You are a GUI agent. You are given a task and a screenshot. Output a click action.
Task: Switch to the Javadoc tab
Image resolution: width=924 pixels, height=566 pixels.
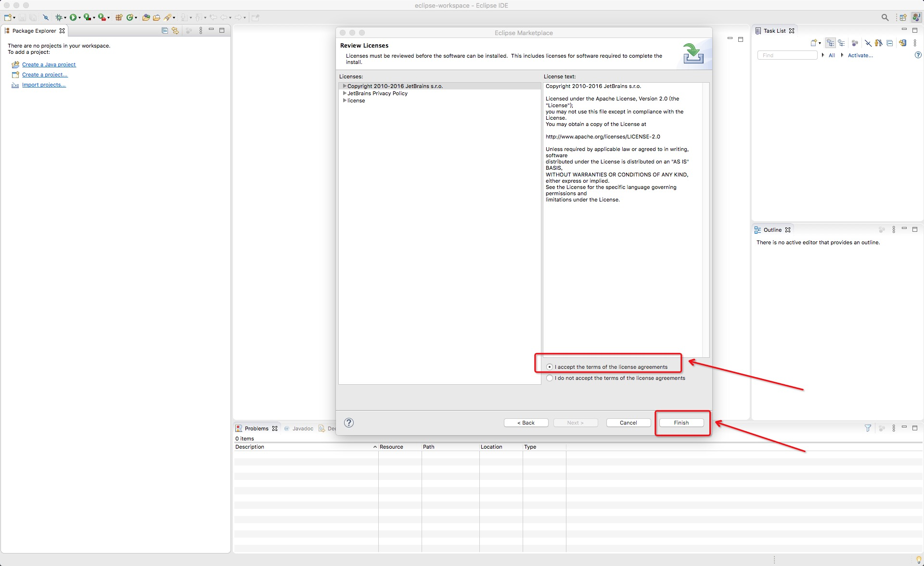299,428
